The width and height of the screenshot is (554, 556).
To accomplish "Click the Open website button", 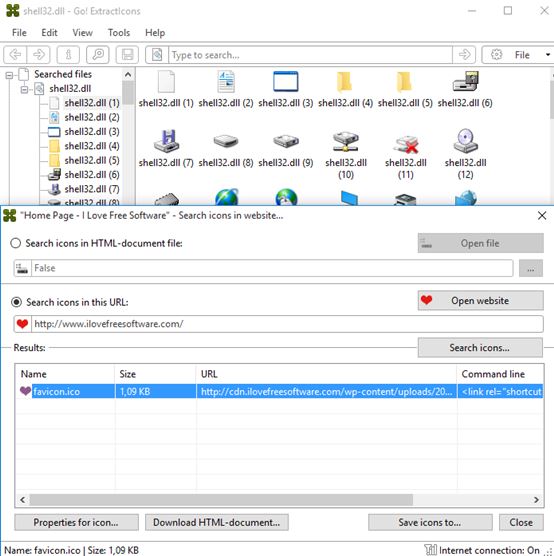I will click(481, 301).
